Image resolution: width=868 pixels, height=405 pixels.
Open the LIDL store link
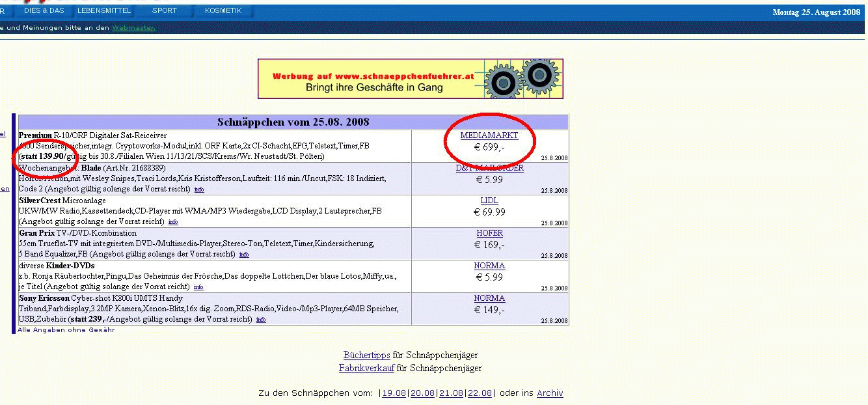[489, 201]
